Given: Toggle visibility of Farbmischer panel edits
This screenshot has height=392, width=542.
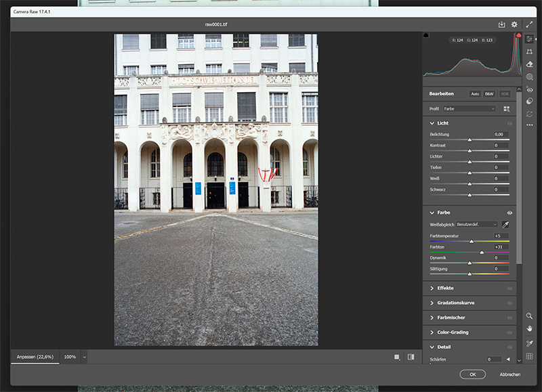Looking at the screenshot, I should 509,318.
